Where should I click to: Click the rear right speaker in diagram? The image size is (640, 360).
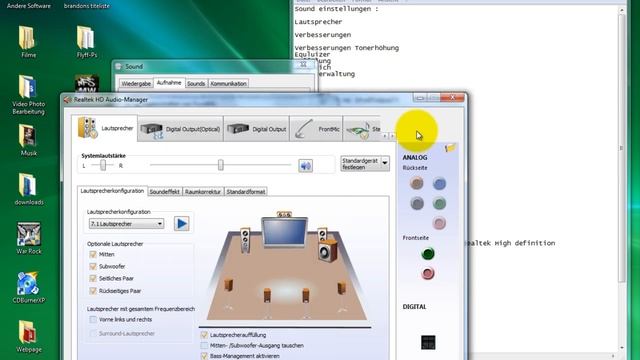(x=305, y=295)
